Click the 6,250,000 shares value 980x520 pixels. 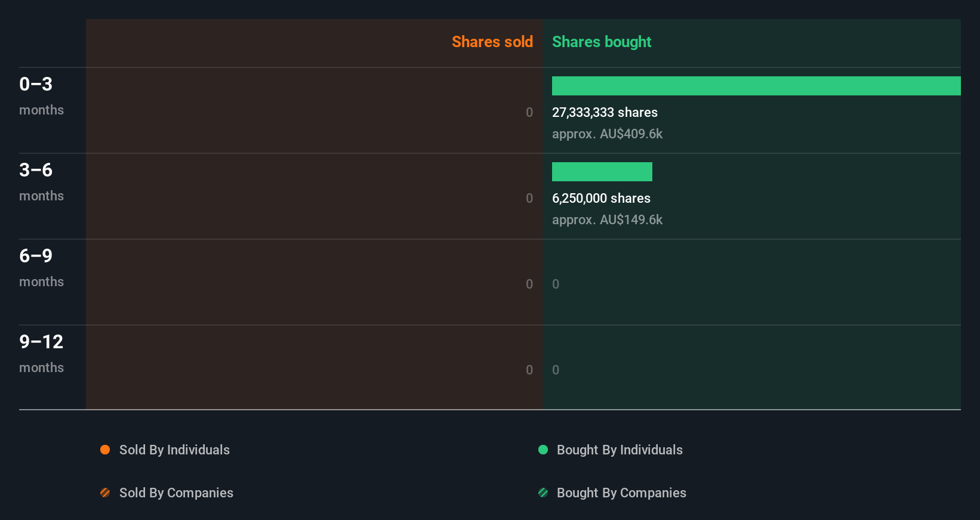coord(601,198)
